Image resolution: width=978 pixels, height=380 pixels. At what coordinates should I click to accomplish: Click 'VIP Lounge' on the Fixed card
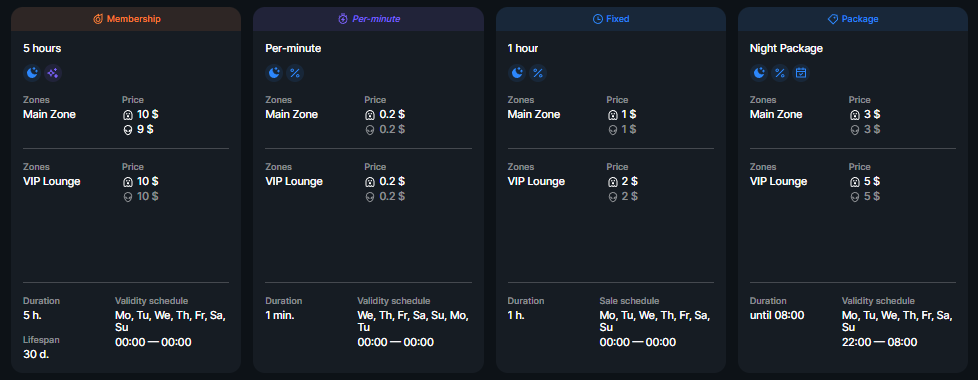pos(536,182)
